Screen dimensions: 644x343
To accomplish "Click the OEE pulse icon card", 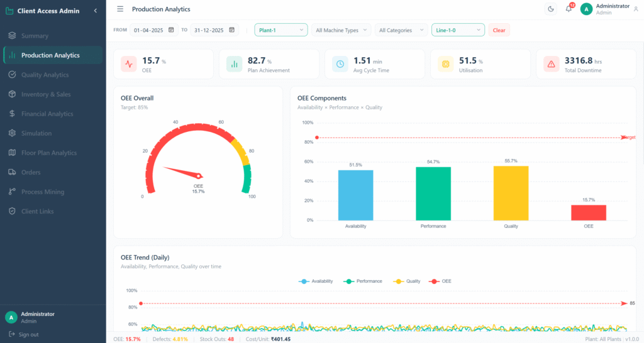I will coord(129,64).
